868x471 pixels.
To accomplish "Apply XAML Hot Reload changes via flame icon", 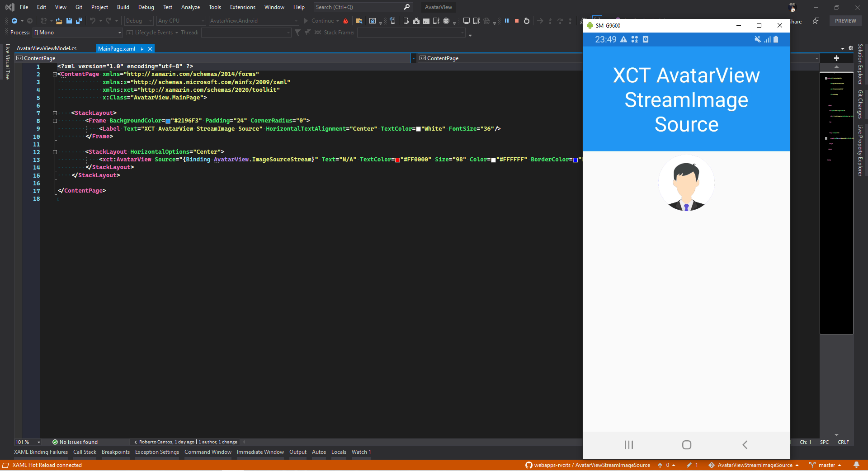I will click(346, 21).
